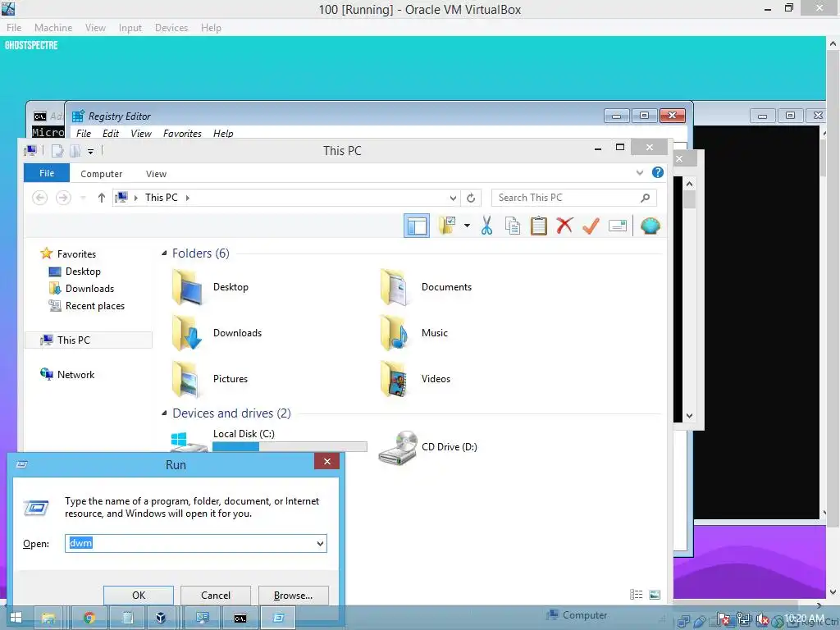Click the Local Disk usage bar
Image resolution: width=840 pixels, height=630 pixels.
pos(290,446)
